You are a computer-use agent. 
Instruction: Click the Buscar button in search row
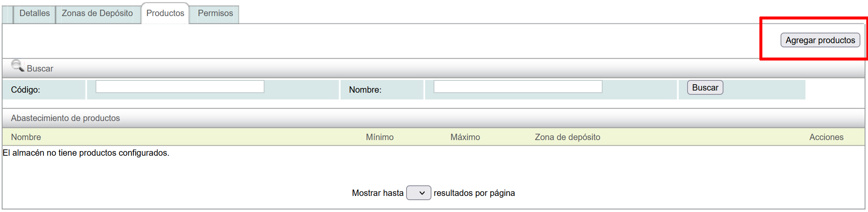[x=705, y=88]
